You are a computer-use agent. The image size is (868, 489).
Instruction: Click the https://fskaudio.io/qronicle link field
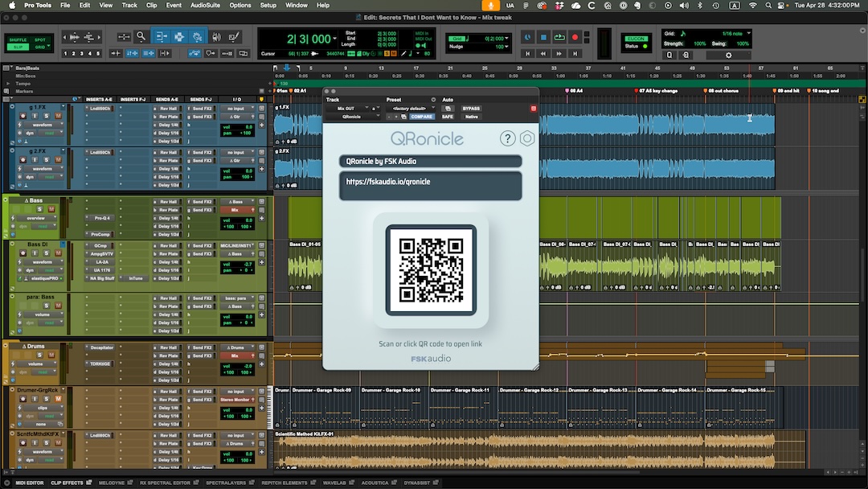click(430, 186)
